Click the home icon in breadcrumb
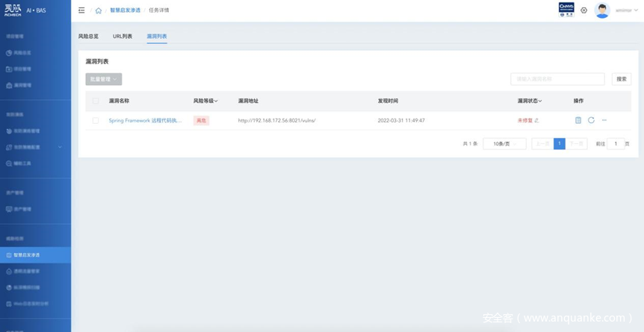The image size is (644, 332). click(x=98, y=10)
